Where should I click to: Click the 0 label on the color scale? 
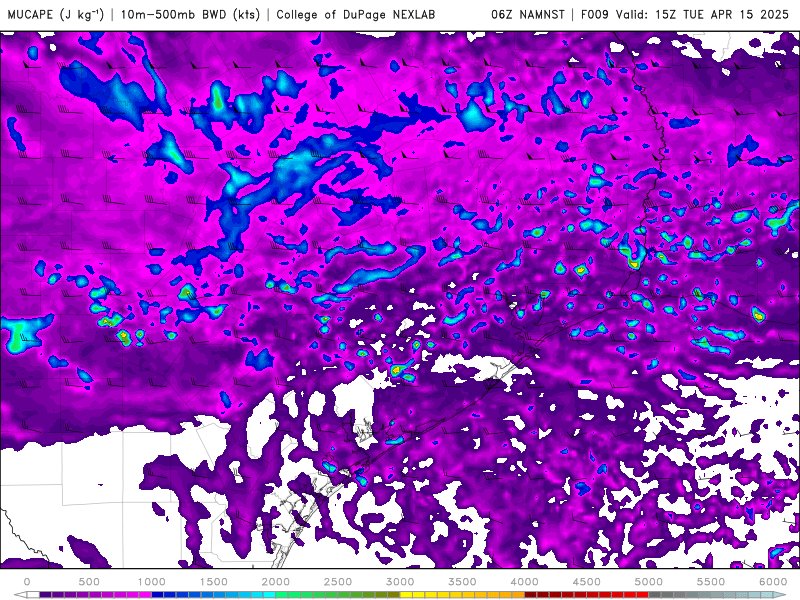click(x=27, y=582)
